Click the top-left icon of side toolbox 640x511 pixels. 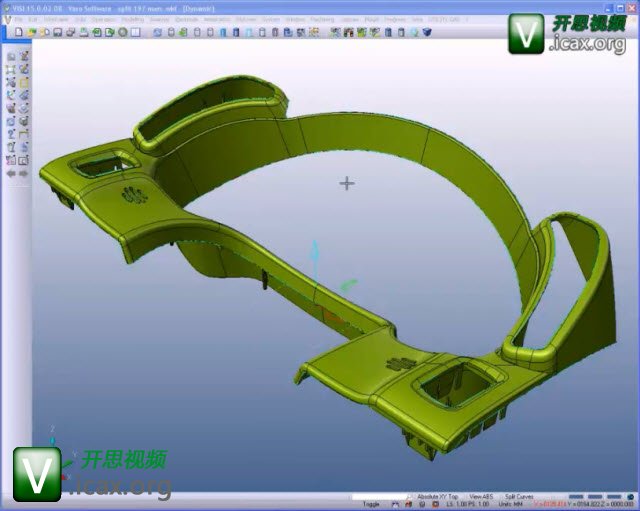tap(11, 56)
